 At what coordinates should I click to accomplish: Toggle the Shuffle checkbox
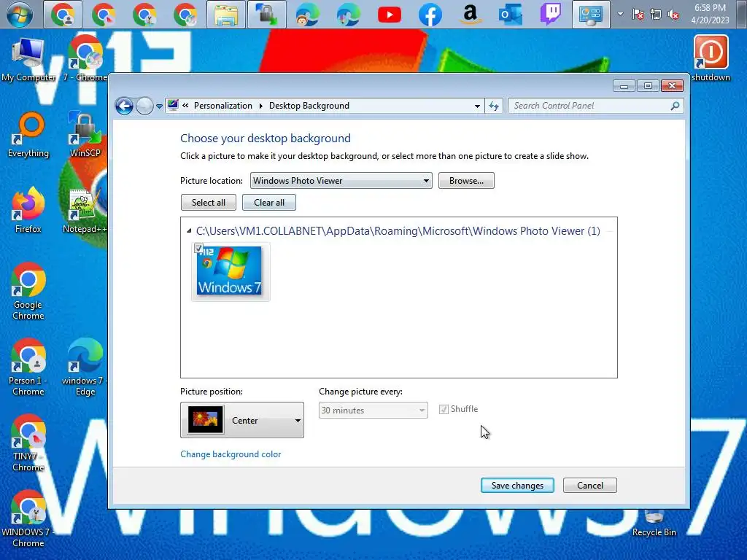pyautogui.click(x=444, y=409)
